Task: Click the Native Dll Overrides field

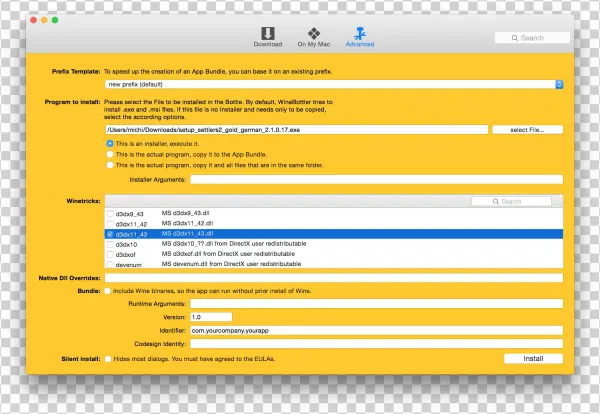Action: 334,278
